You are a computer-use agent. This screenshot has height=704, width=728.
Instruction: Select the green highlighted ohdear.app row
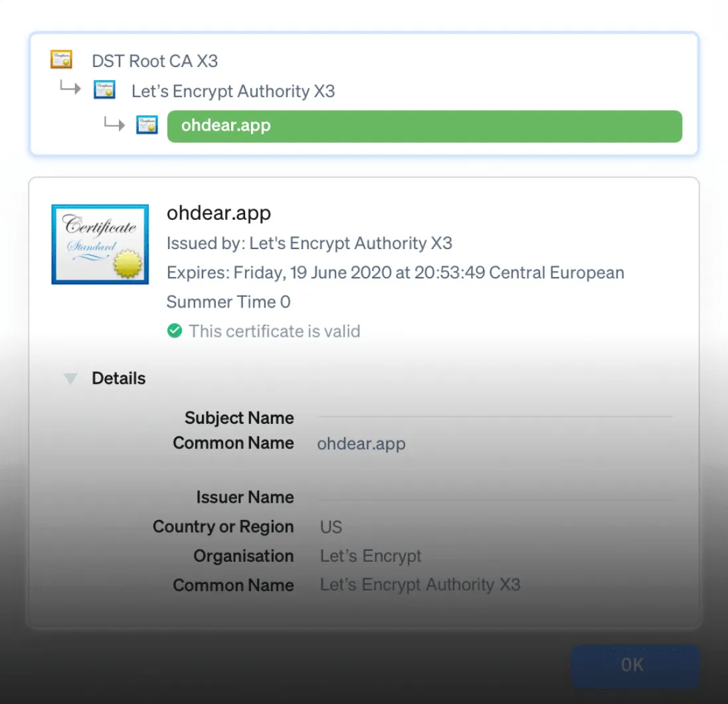click(424, 126)
